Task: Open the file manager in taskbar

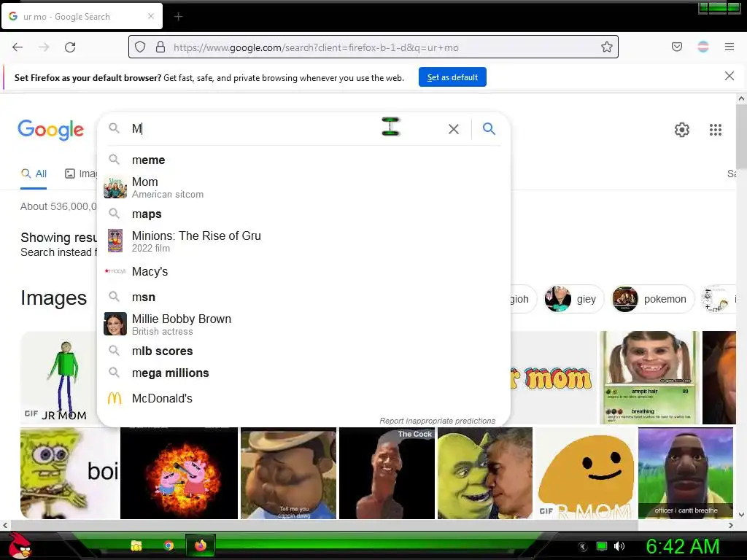Action: 136,545
